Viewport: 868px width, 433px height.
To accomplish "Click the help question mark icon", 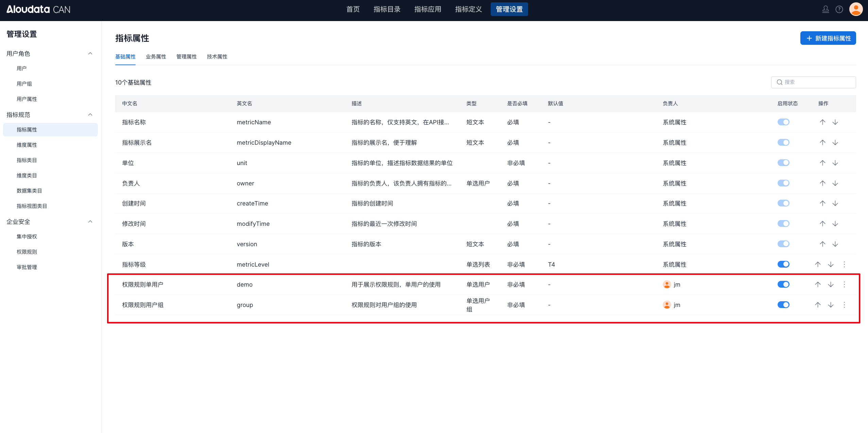I will click(x=839, y=10).
